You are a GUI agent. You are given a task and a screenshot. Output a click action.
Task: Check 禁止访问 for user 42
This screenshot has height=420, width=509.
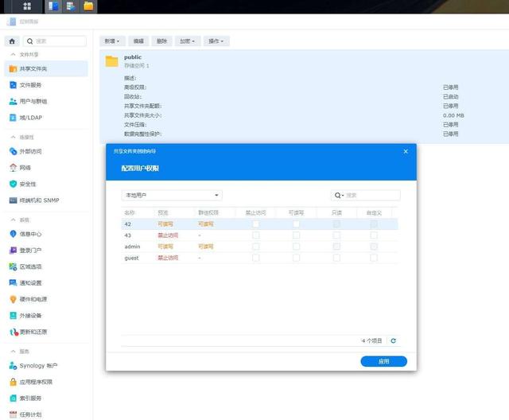point(256,224)
